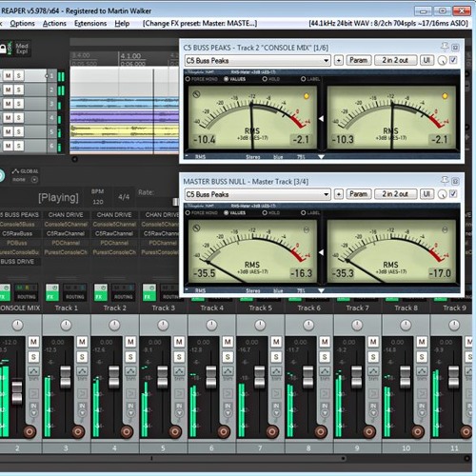Image resolution: width=476 pixels, height=476 pixels.
Task: Click Param button in C5 BUSS PEAKS window
Action: (x=359, y=60)
